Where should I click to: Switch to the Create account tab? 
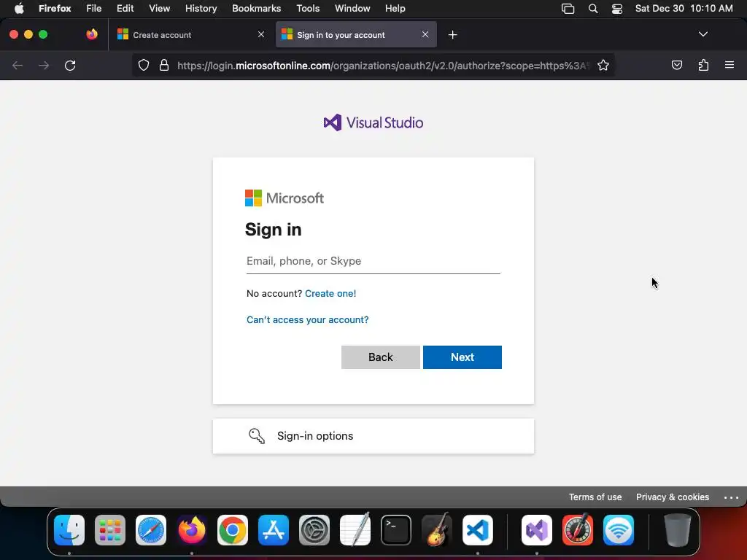[x=190, y=35]
